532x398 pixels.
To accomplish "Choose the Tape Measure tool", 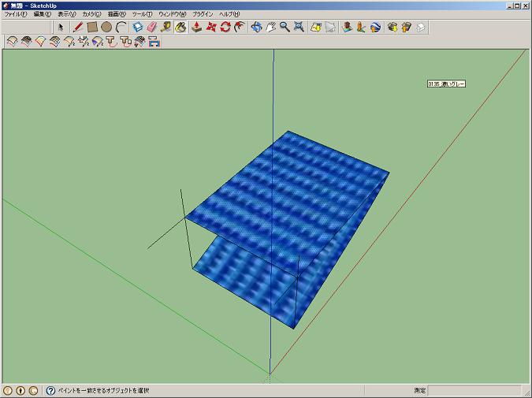I will click(x=166, y=27).
